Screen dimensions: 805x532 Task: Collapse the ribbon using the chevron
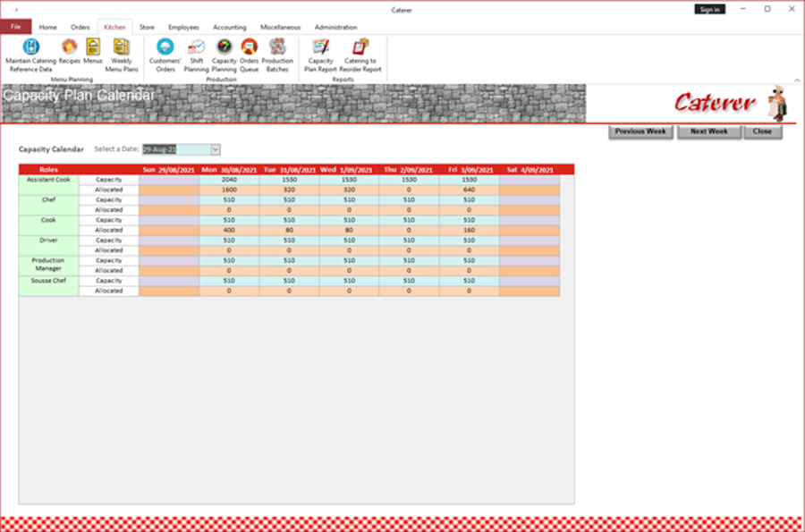coord(797,80)
